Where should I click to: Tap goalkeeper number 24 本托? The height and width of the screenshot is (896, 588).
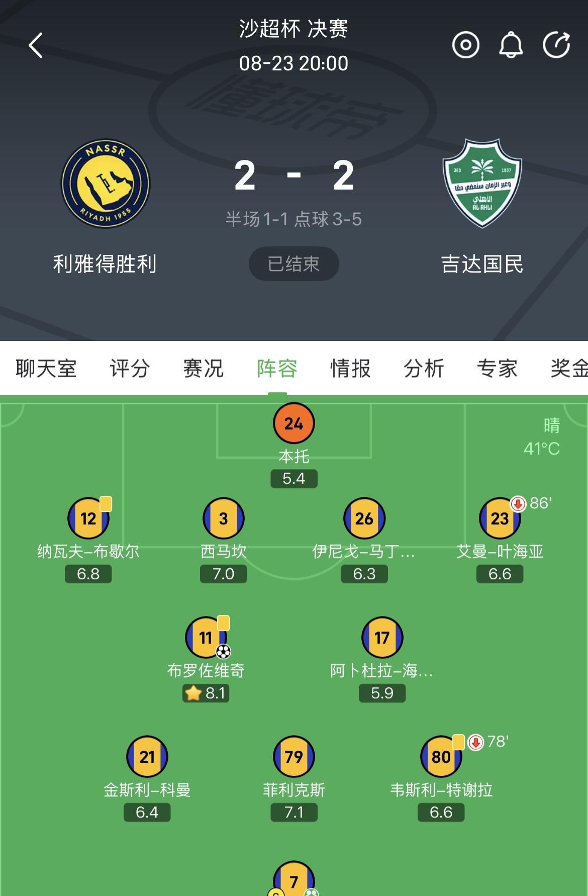coord(294,424)
